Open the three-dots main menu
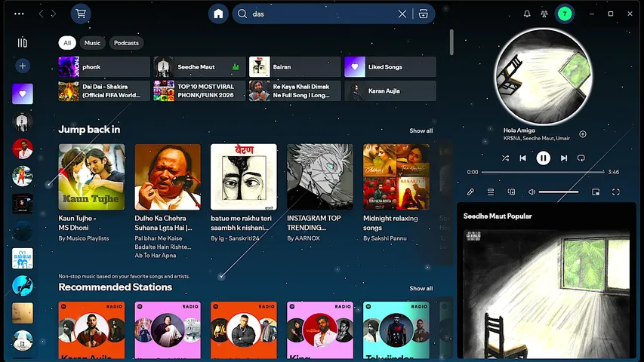The image size is (644, 362). pyautogui.click(x=19, y=14)
